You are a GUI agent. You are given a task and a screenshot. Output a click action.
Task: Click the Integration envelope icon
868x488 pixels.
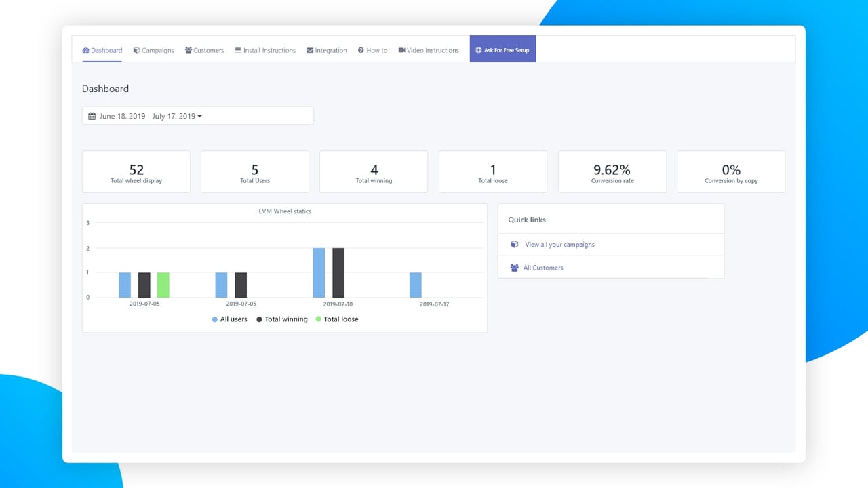(310, 50)
